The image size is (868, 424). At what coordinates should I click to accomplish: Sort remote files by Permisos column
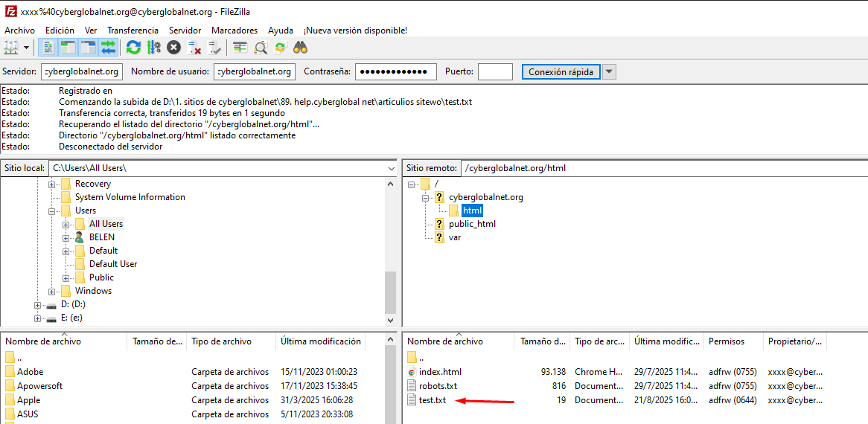click(x=733, y=341)
